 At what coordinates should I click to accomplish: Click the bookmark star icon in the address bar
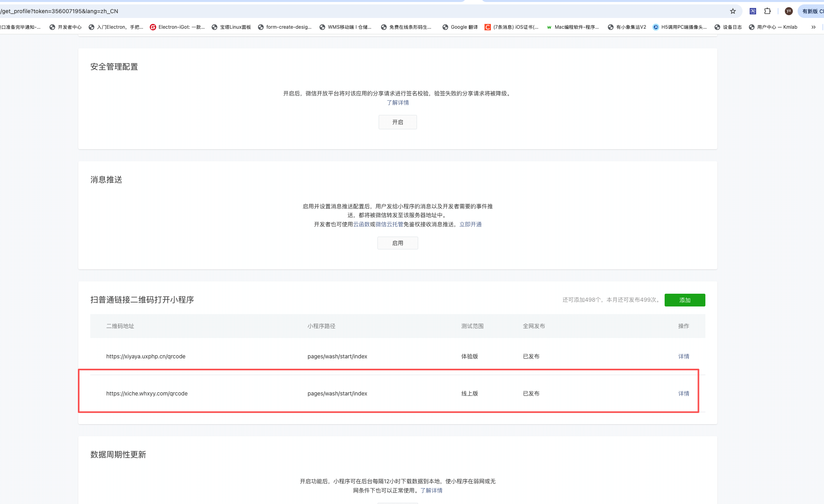tap(733, 11)
